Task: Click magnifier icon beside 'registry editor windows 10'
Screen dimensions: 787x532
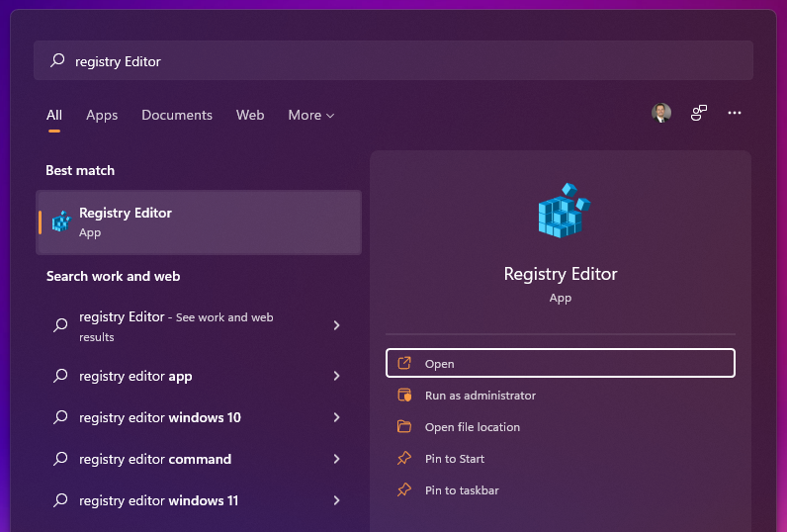Action: pos(60,417)
